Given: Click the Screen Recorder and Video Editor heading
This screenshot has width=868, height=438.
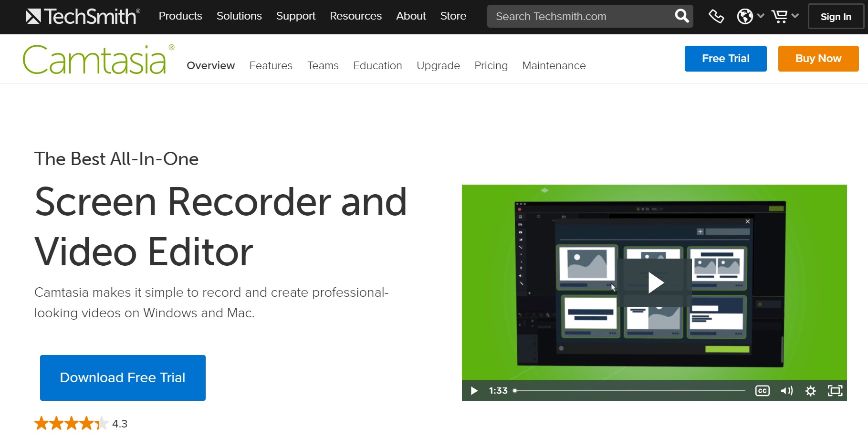Looking at the screenshot, I should tap(220, 227).
